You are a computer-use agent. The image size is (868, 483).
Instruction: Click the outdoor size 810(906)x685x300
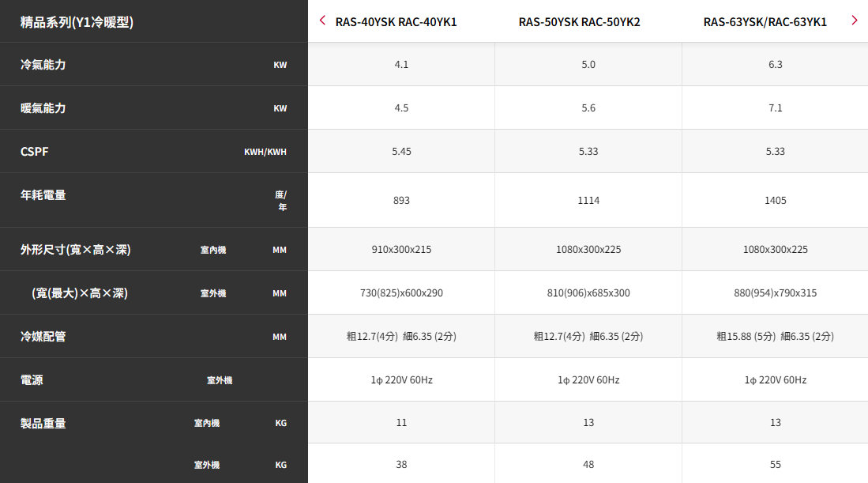point(588,293)
